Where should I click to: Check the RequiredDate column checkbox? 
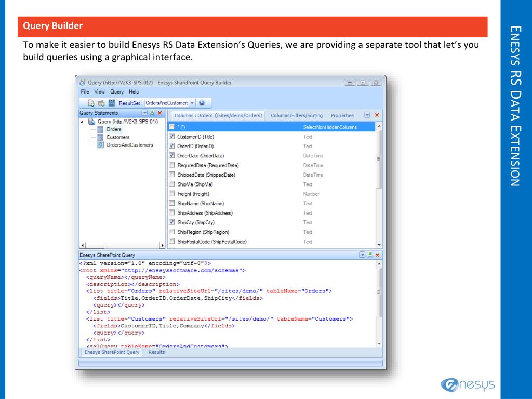coord(171,165)
